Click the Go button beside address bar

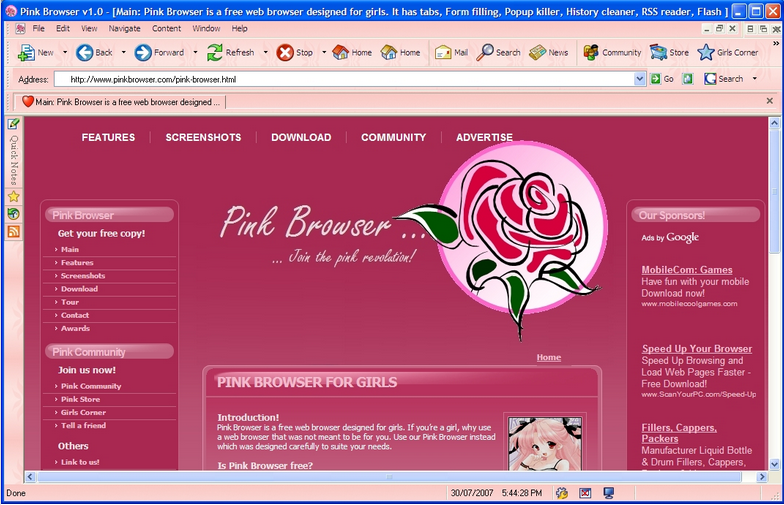point(662,79)
